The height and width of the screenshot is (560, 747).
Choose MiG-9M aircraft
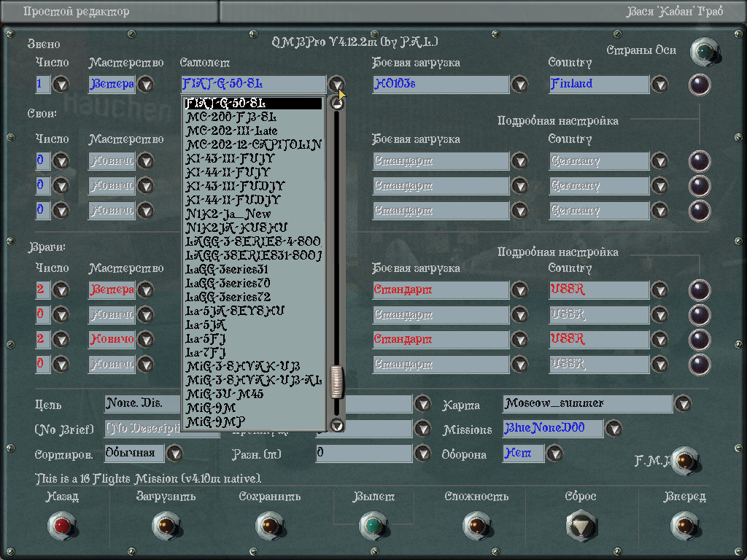click(253, 408)
